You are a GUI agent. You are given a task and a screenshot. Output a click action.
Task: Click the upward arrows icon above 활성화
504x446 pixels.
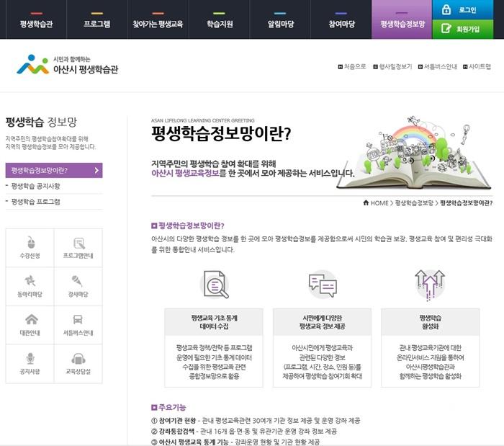pyautogui.click(x=430, y=285)
